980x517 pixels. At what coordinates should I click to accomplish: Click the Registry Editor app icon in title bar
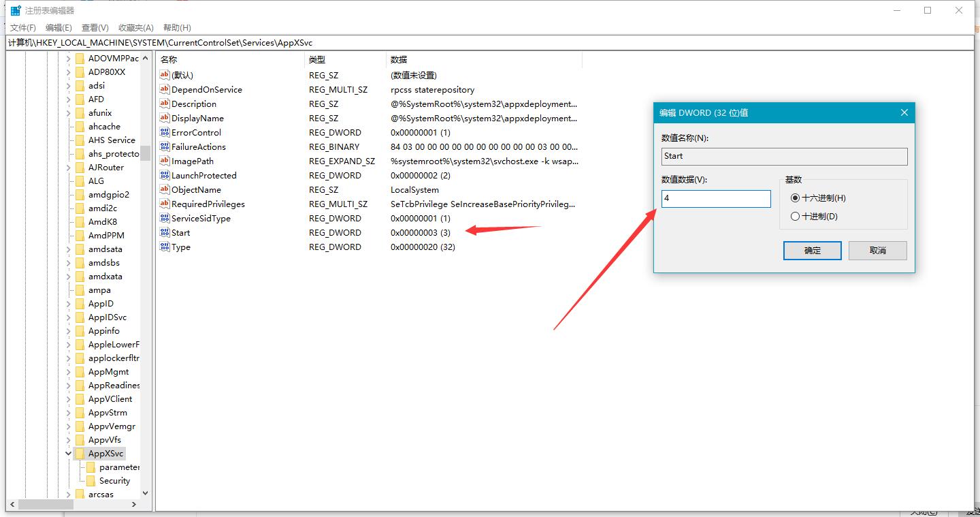coord(16,10)
